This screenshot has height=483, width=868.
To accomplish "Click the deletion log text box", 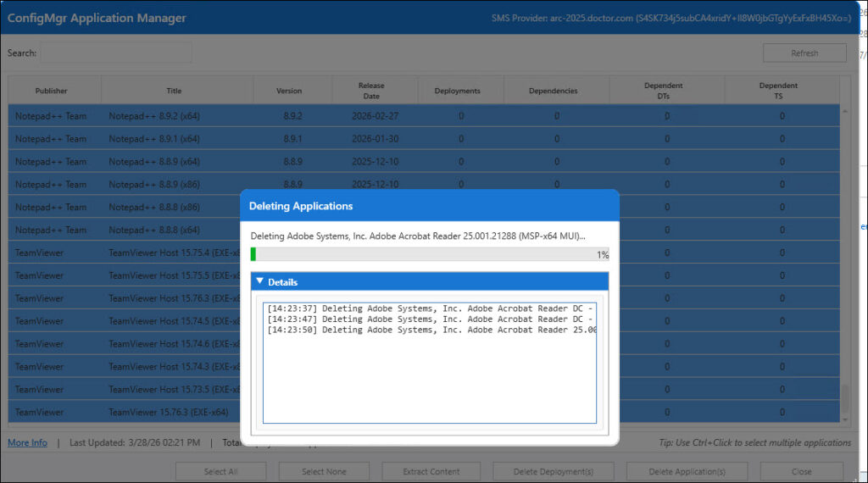I will point(430,373).
